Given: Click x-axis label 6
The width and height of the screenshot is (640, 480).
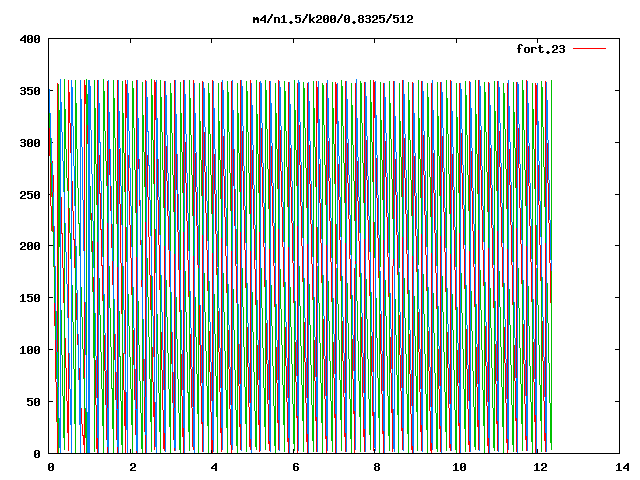Looking at the screenshot, I should pyautogui.click(x=296, y=467).
